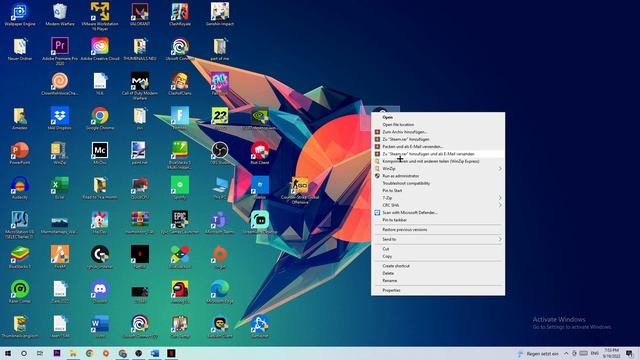Viewport: 640px width, 360px height.
Task: Open Spotify desktop shortcut
Action: [180, 188]
